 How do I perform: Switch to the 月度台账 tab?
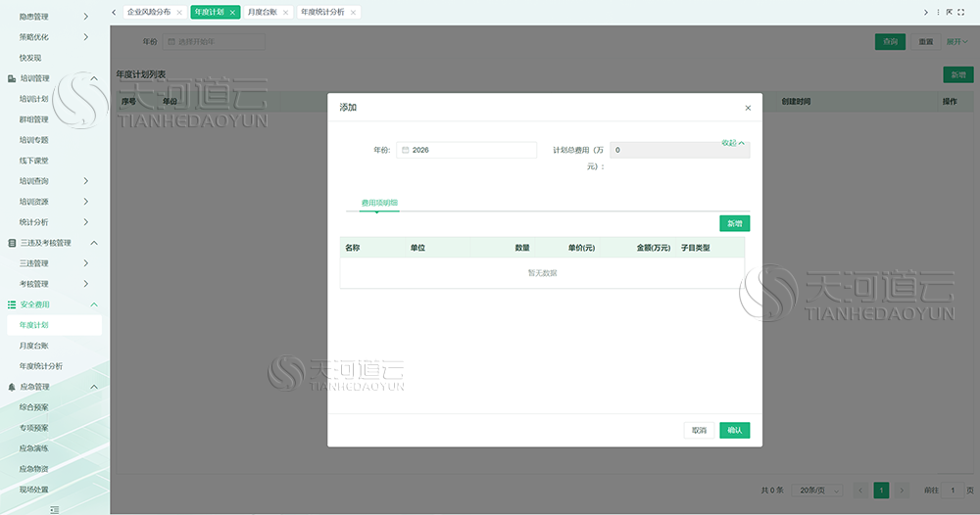click(x=263, y=12)
